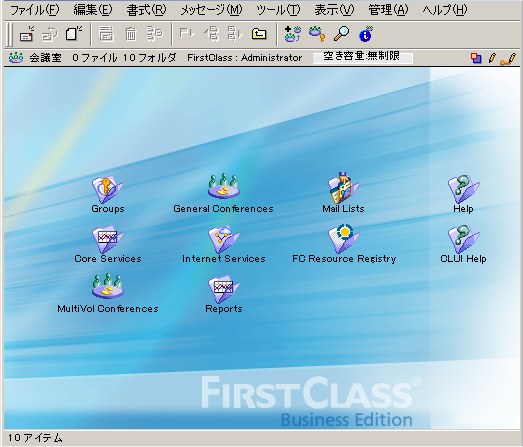Viewport: 523px width, 447px height.
Task: Open FC Resource Registry folder
Action: click(344, 239)
